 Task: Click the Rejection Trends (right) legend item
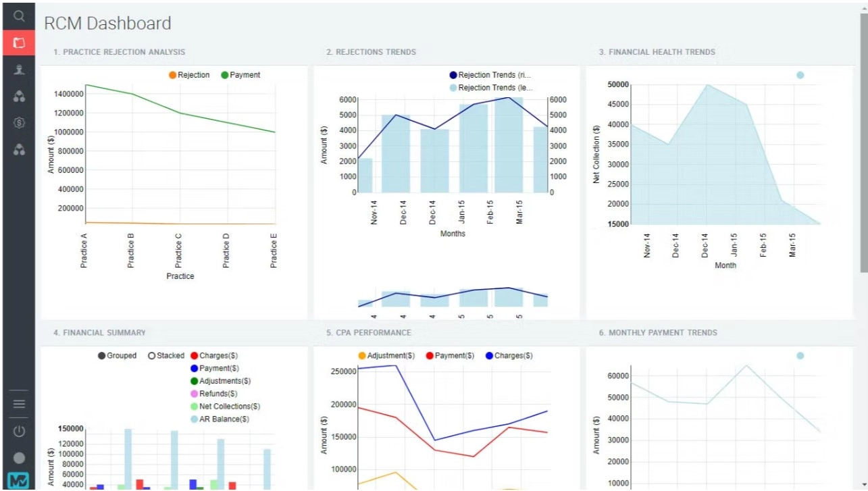point(488,74)
